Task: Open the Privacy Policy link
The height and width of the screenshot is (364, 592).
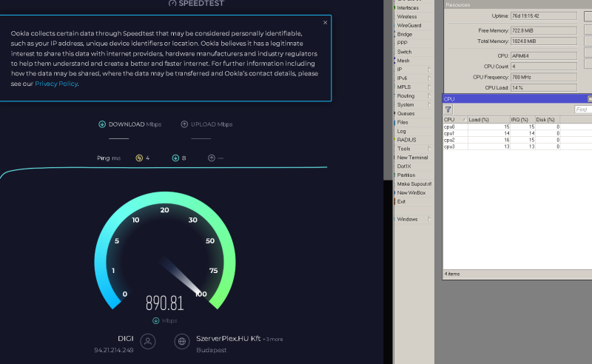Action: click(56, 84)
